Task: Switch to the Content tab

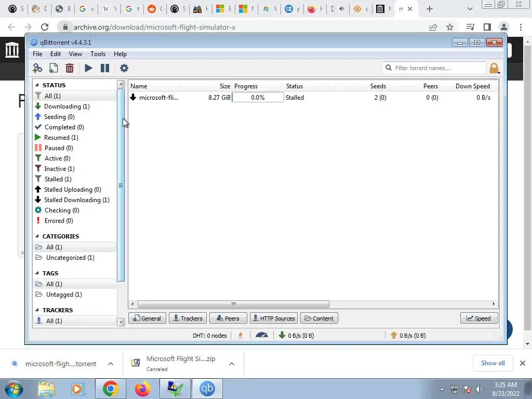Action: [319, 318]
